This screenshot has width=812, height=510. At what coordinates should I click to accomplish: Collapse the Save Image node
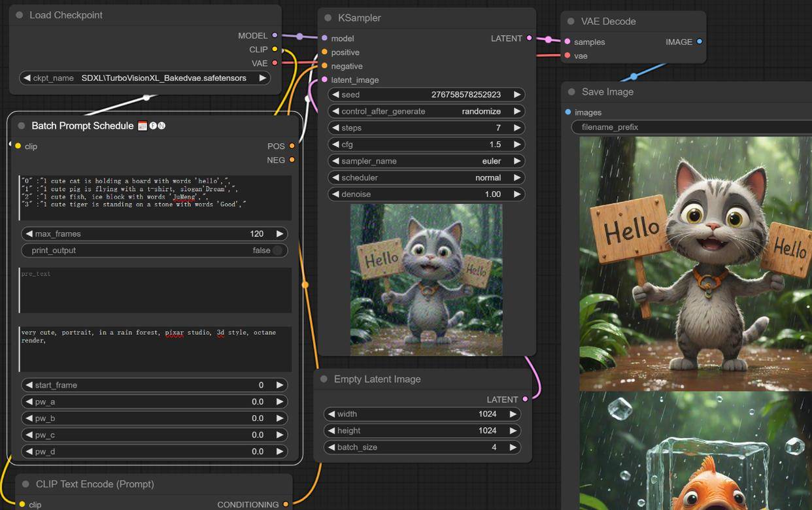[x=571, y=92]
